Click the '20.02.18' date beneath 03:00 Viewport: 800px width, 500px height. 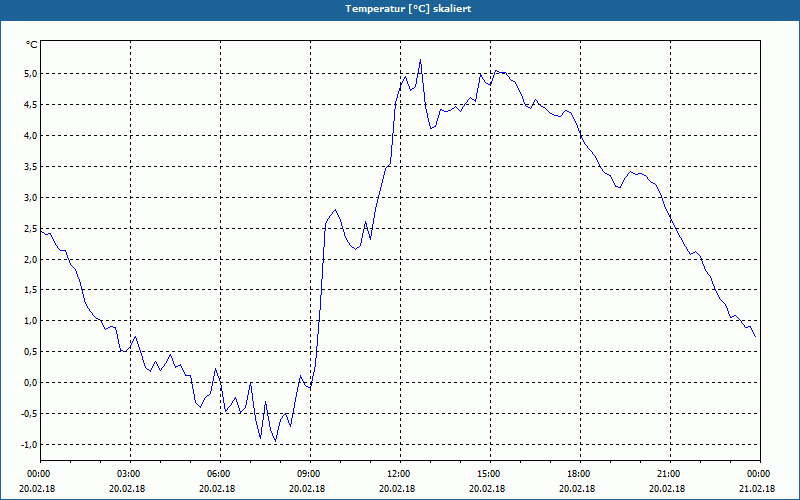pos(127,489)
